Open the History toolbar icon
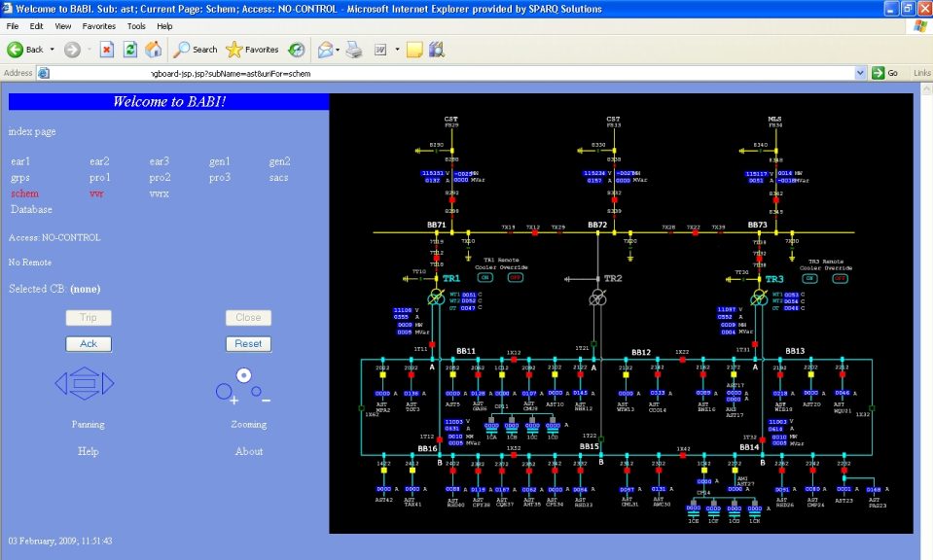Screen dimensions: 933x560 click(297, 50)
